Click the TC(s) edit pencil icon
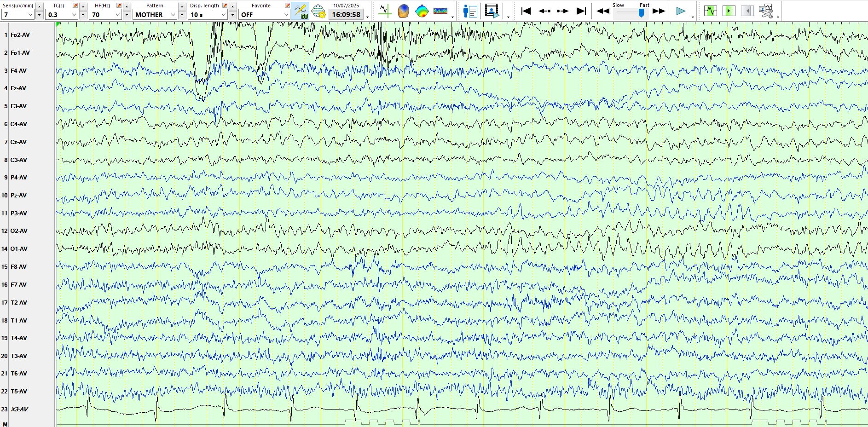The width and height of the screenshot is (868, 427). click(75, 6)
